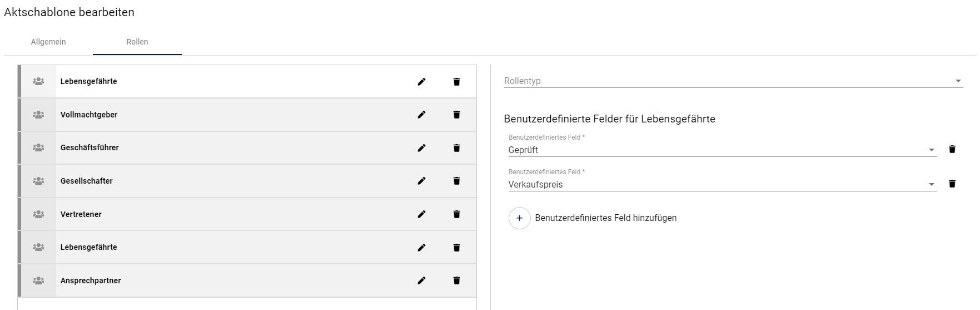Image resolution: width=980 pixels, height=310 pixels.
Task: Edit the Gesellschafter role
Action: tap(421, 181)
